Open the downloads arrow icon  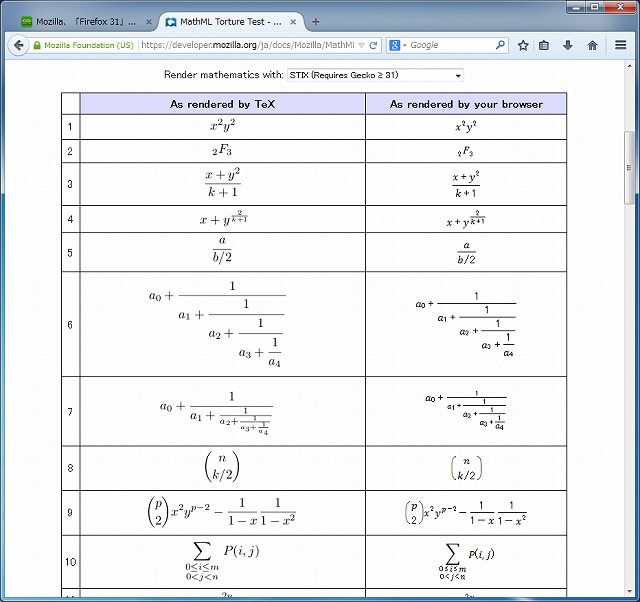(x=568, y=45)
